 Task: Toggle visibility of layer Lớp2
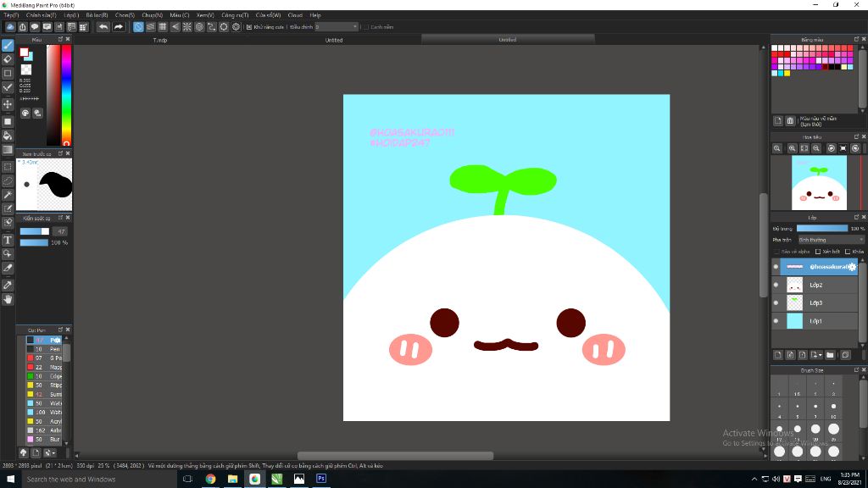[776, 285]
